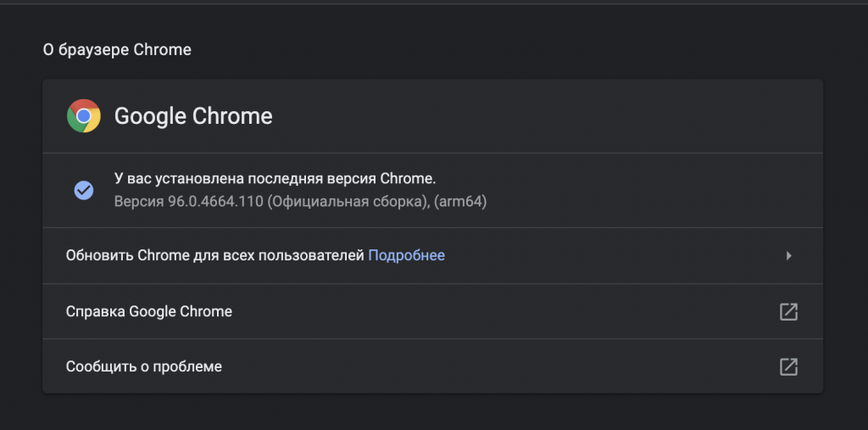The height and width of the screenshot is (430, 868).
Task: Open the Справка Google Chrome row
Action: click(x=424, y=311)
